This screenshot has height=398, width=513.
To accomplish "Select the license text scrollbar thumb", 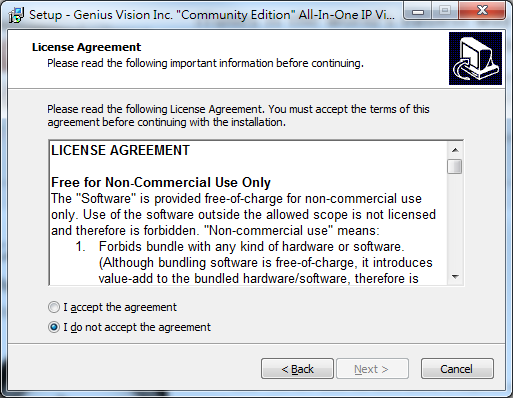I will tap(455, 166).
